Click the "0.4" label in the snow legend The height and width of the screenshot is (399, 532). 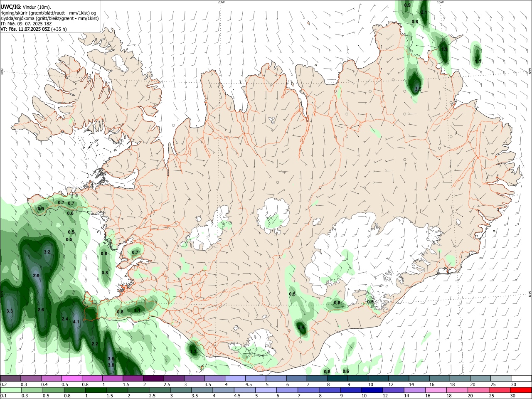tap(44, 384)
